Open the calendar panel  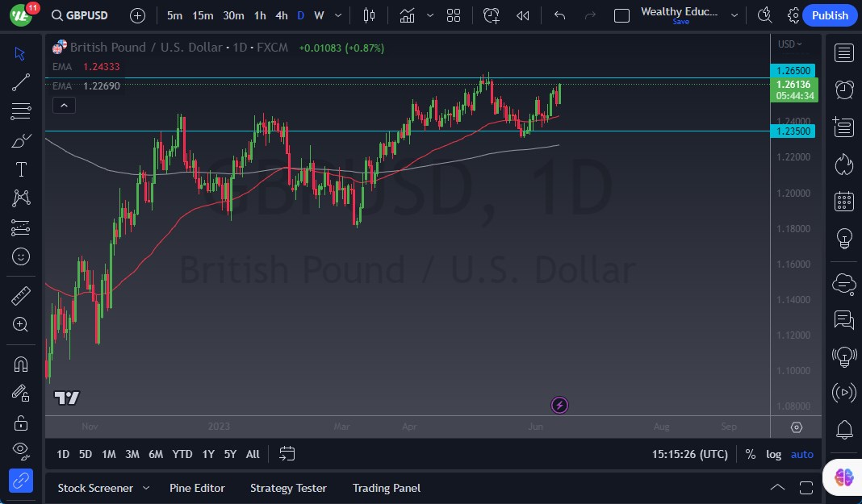pyautogui.click(x=844, y=202)
